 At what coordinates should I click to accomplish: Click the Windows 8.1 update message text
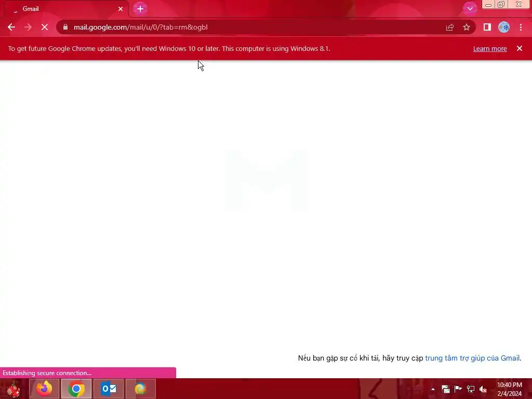click(169, 48)
